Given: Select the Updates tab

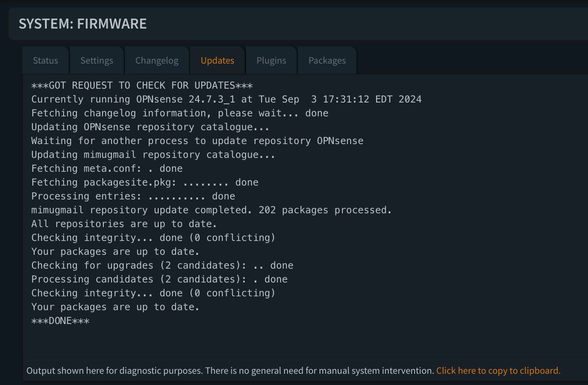Looking at the screenshot, I should click(217, 61).
